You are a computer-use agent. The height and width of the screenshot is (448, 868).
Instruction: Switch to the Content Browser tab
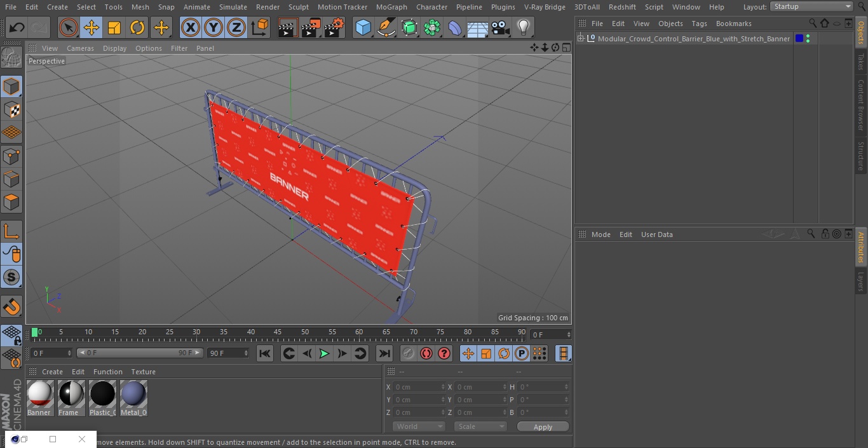point(861,105)
